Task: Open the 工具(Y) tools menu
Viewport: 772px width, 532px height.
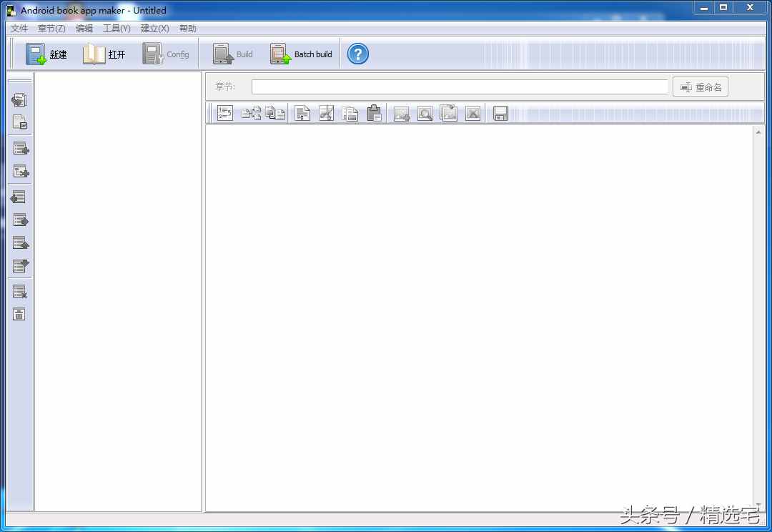Action: (x=117, y=29)
